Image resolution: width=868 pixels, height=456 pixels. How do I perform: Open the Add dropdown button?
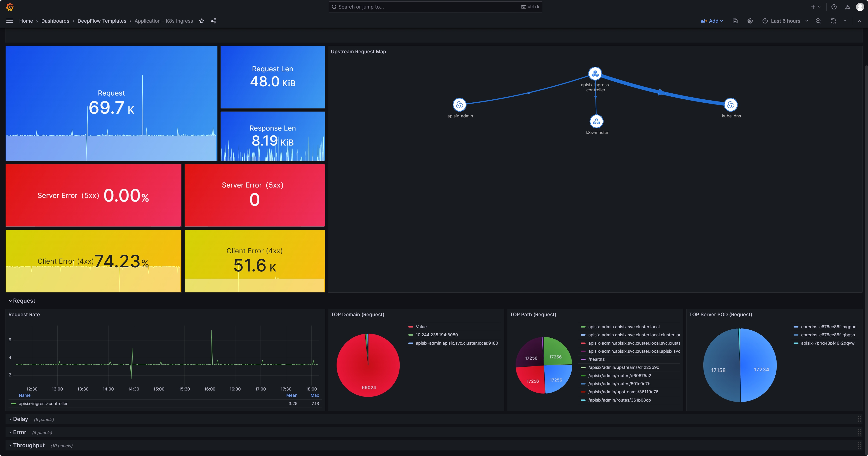coord(712,21)
